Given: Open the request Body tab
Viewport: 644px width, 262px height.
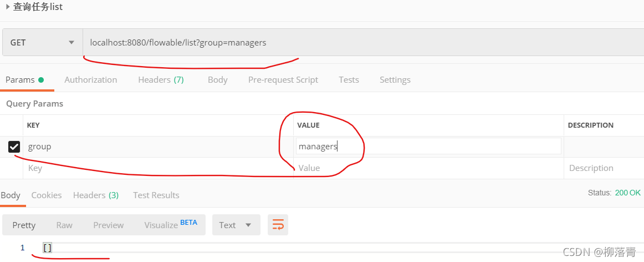Looking at the screenshot, I should click(x=218, y=80).
